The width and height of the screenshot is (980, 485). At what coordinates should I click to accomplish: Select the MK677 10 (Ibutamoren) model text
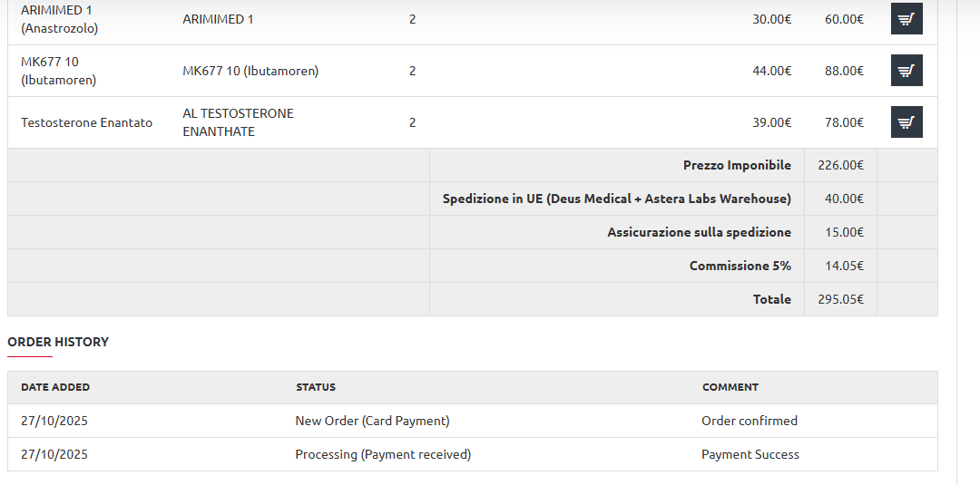pos(250,71)
